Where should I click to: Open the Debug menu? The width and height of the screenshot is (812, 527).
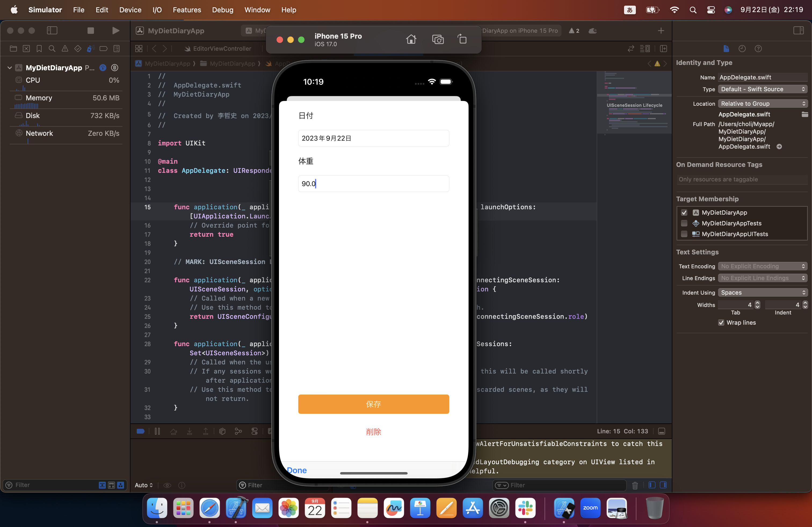[x=222, y=10]
